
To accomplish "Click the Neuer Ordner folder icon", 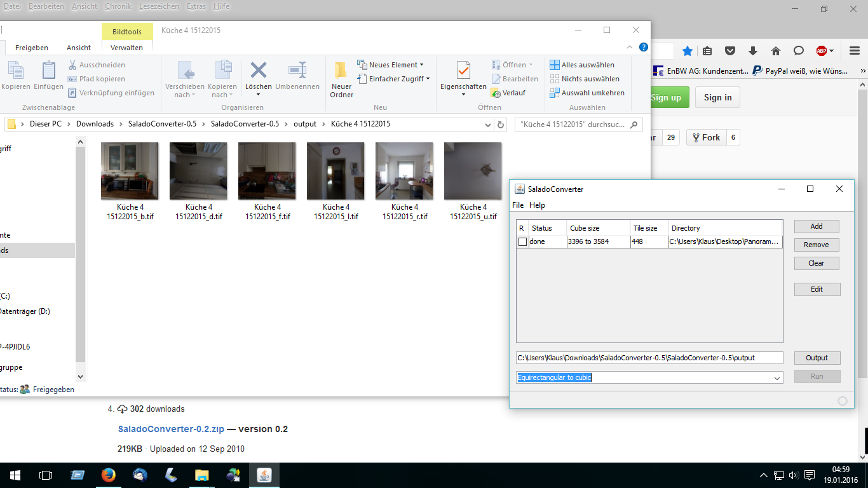I will pos(341,71).
